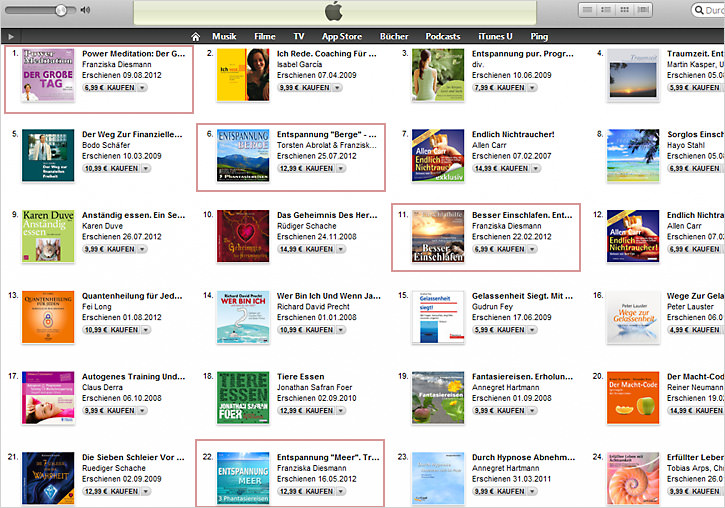Click the Apple logo in the status display

click(333, 12)
